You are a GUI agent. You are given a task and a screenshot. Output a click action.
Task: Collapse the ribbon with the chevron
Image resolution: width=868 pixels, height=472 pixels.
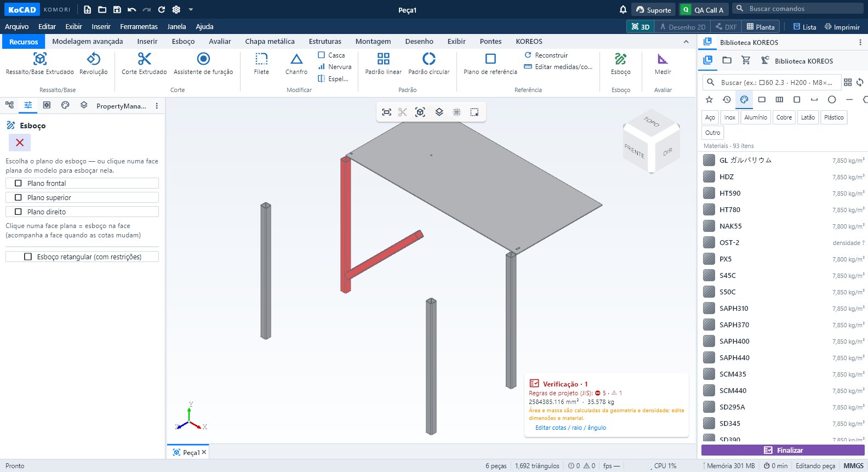(x=686, y=42)
